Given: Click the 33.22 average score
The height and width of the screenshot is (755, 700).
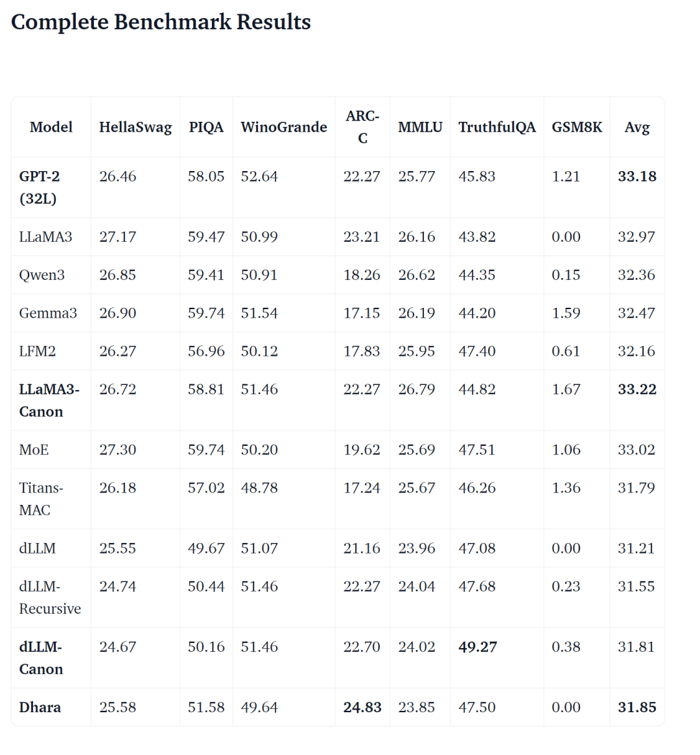Looking at the screenshot, I should pos(637,389).
